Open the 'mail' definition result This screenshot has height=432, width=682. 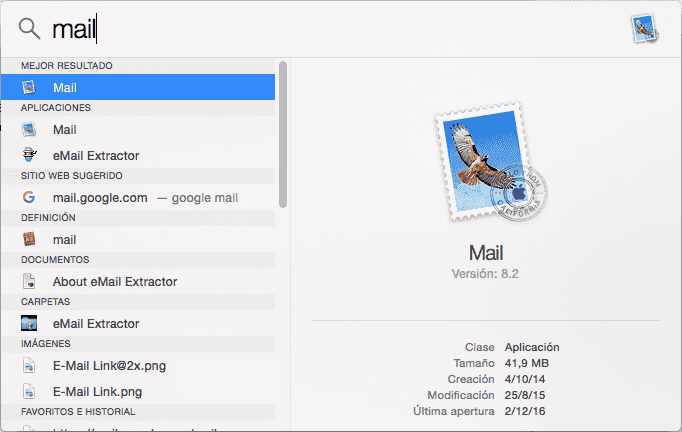pos(138,239)
